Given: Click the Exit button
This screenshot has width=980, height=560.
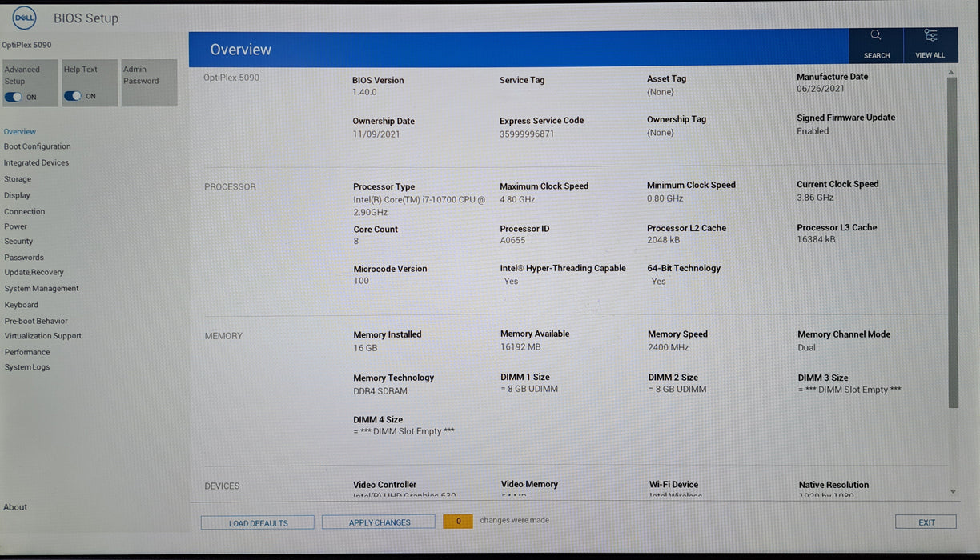Looking at the screenshot, I should 926,522.
